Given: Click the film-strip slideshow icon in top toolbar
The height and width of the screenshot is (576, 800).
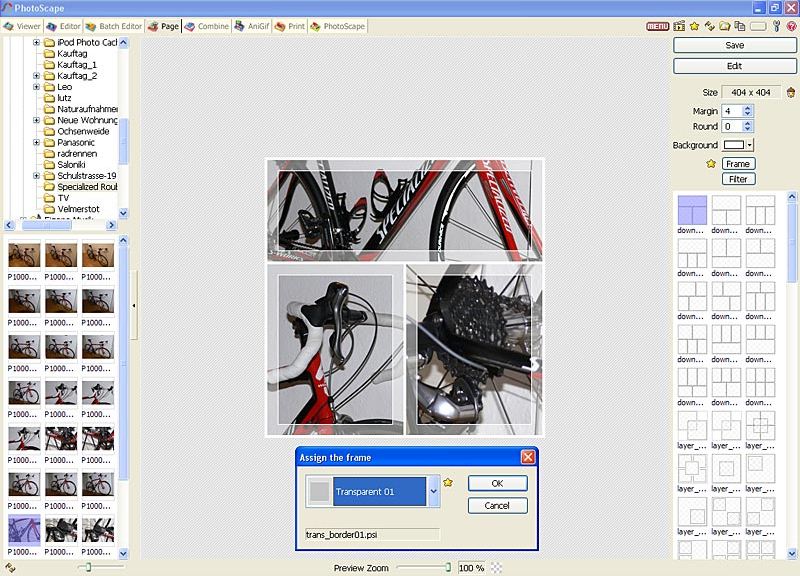Looking at the screenshot, I should tap(679, 26).
